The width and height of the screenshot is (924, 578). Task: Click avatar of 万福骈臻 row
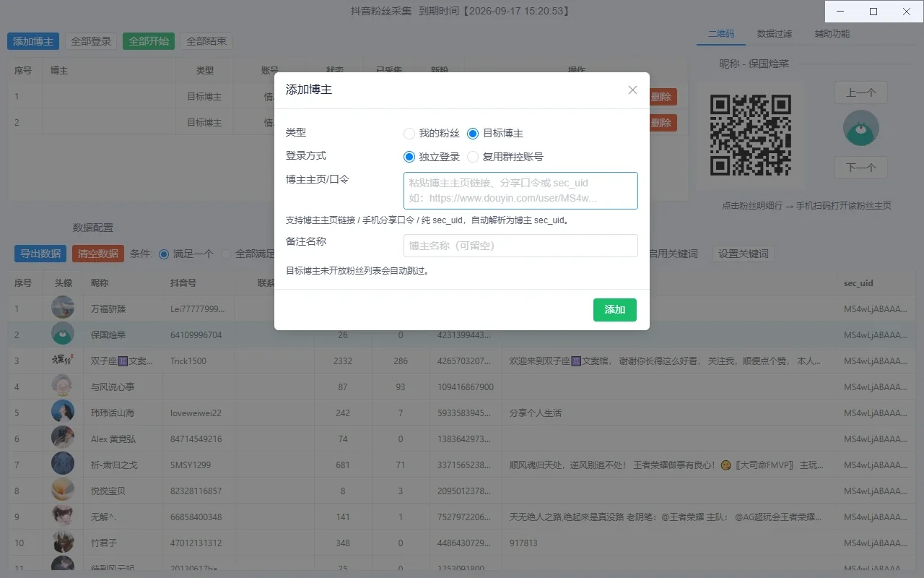[x=63, y=308]
